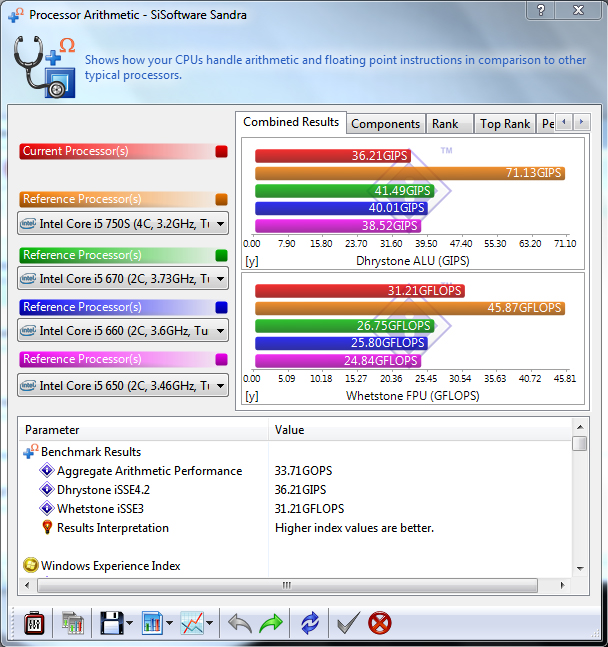Viewport: 608px width, 647px height.
Task: Click the horizontal scrollbar thumb
Action: (287, 585)
